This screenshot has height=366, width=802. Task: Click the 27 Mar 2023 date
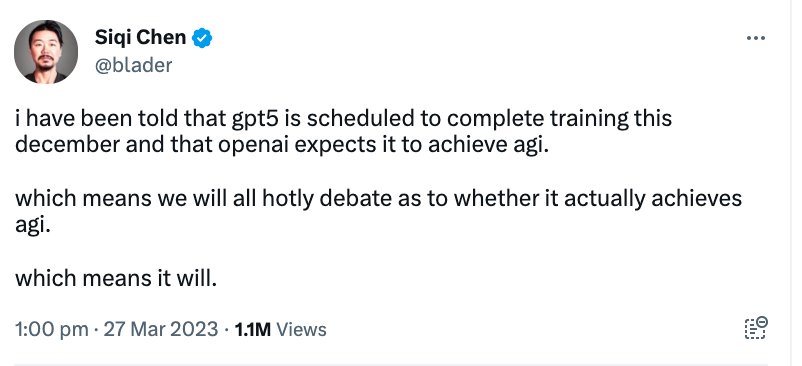point(161,329)
